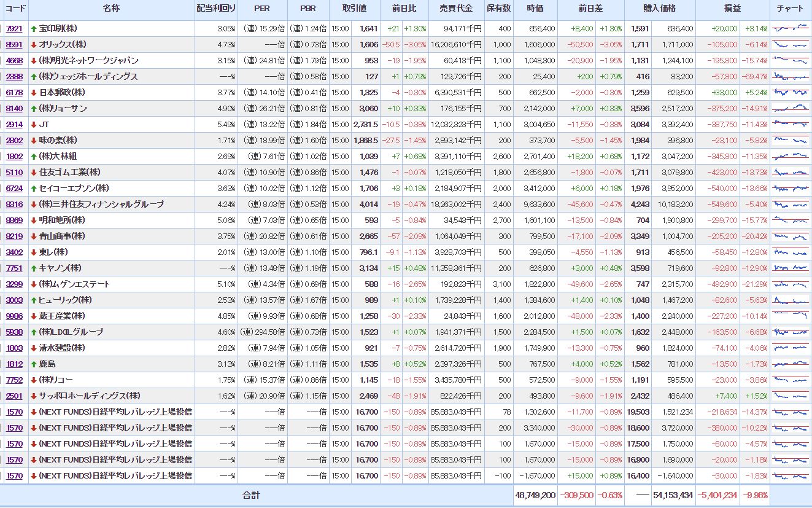This screenshot has height=508, width=812.
Task: Click the red down arrow beside オリックス
Action: [34, 45]
